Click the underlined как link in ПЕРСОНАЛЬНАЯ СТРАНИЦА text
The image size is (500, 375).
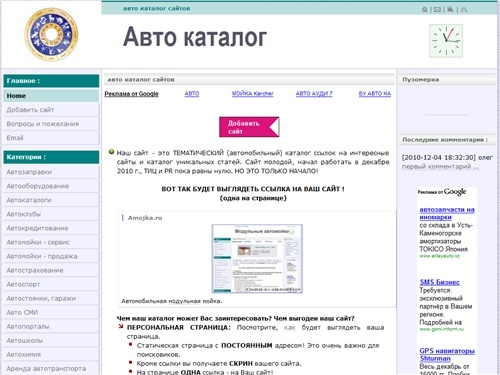290,328
